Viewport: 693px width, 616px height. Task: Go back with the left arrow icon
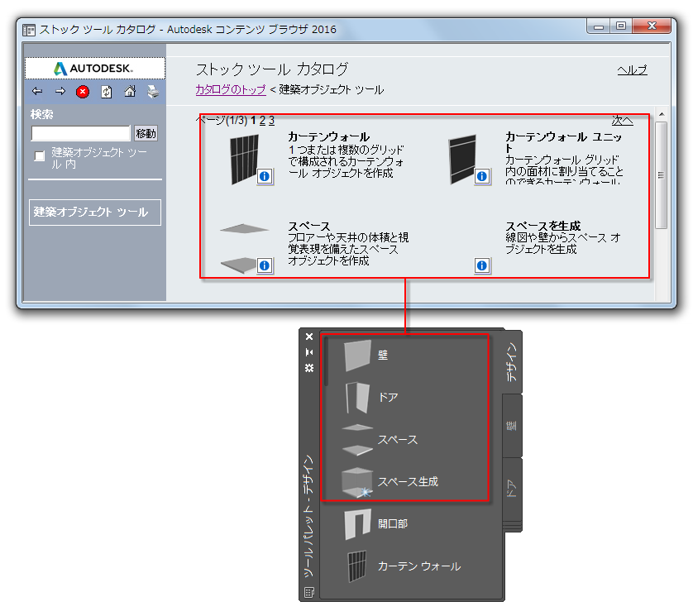point(37,92)
